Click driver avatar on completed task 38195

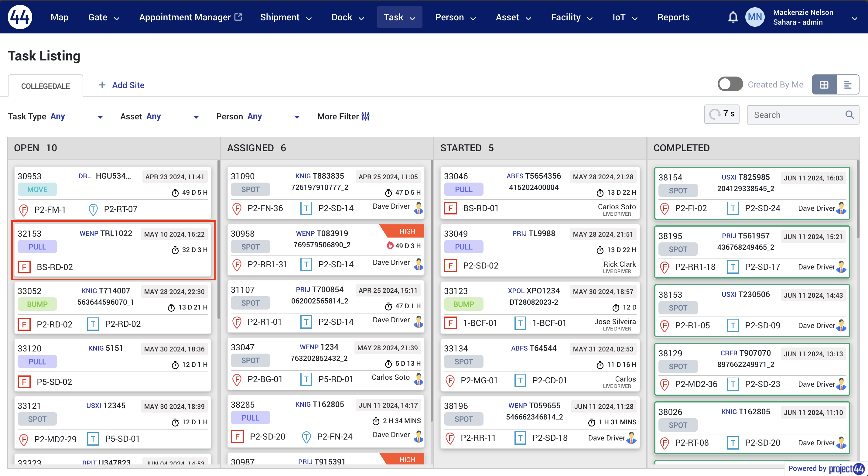coord(841,267)
